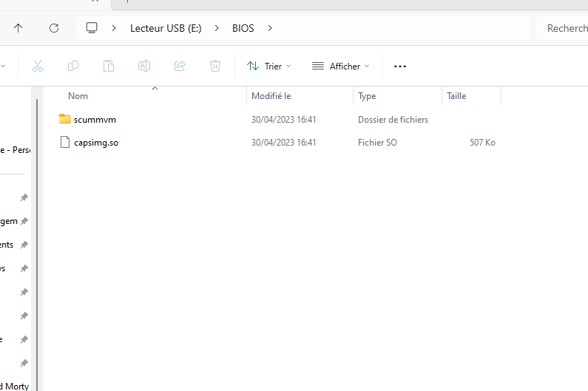Select the capsimg.so file
The width and height of the screenshot is (588, 391).
click(x=95, y=142)
